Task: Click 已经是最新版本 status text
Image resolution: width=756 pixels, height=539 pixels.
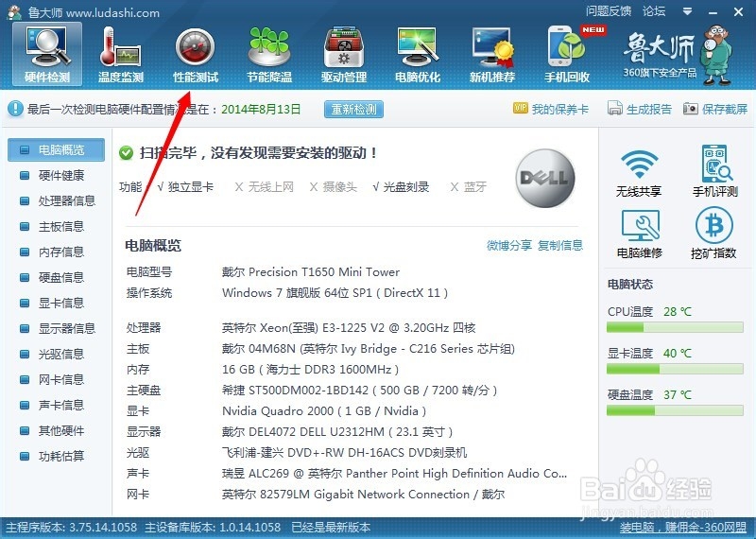Action: click(x=332, y=527)
